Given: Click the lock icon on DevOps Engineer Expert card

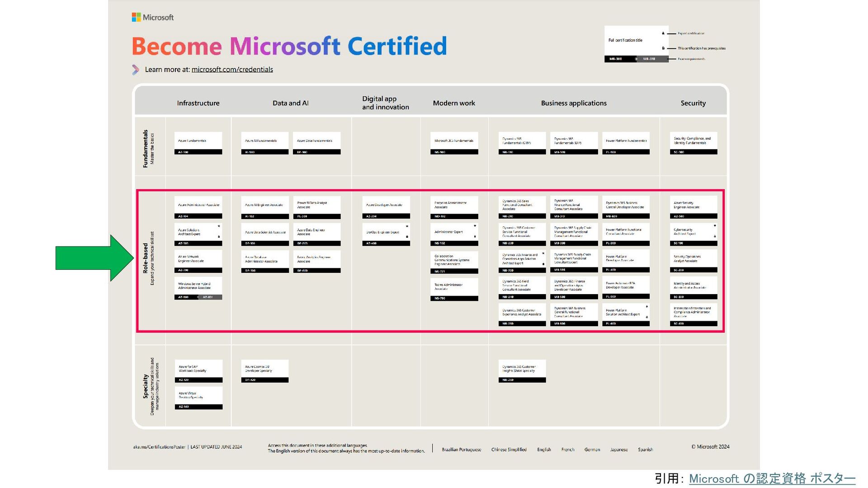Looking at the screenshot, I should pyautogui.click(x=407, y=237).
